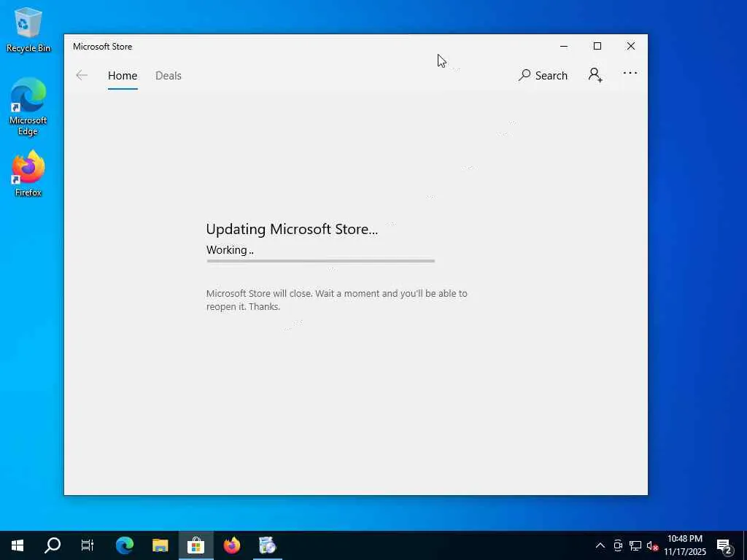Expand the hidden system tray icons chevron
The width and height of the screenshot is (747, 560).
(x=600, y=545)
